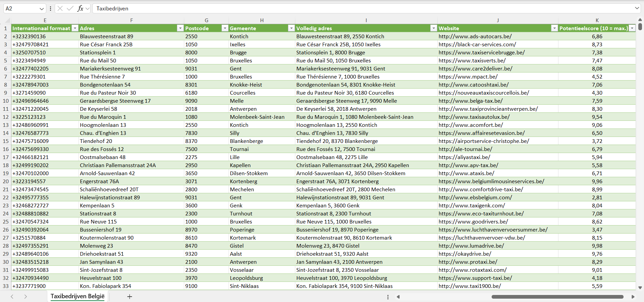Click the Cancel X icon in formula bar

60,8
